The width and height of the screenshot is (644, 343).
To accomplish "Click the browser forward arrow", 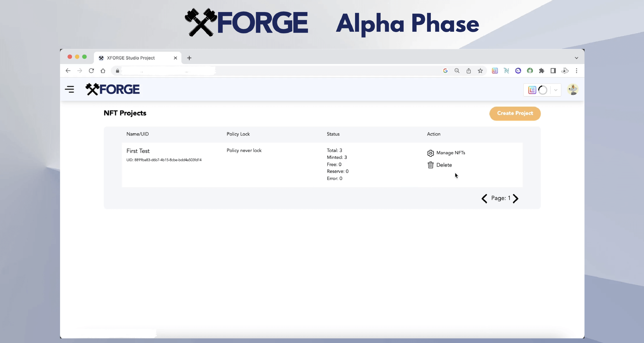I will (x=80, y=71).
